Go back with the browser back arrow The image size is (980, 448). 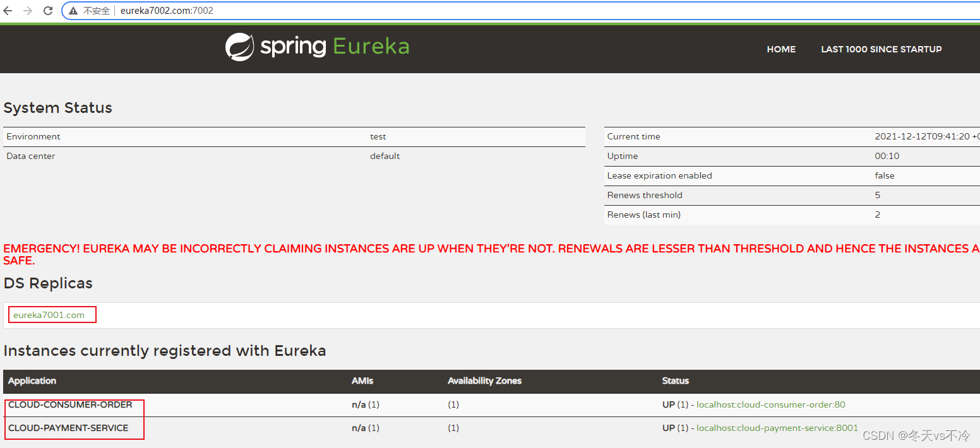(8, 11)
